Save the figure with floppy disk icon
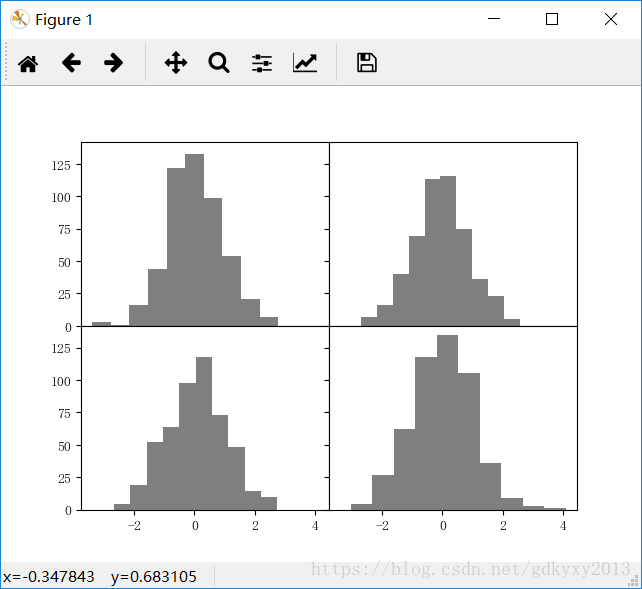The width and height of the screenshot is (642, 589). [367, 63]
